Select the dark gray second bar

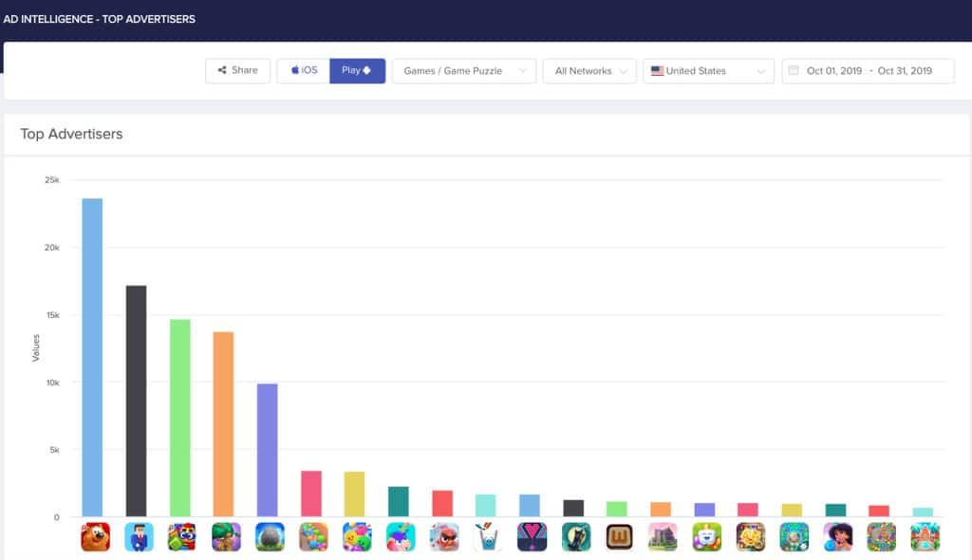137,401
